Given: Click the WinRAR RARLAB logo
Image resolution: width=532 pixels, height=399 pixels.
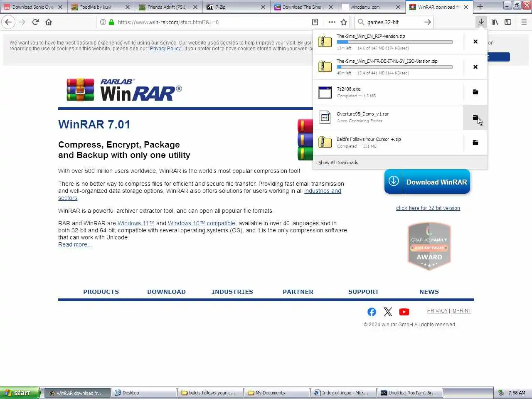Looking at the screenshot, I should [124, 89].
